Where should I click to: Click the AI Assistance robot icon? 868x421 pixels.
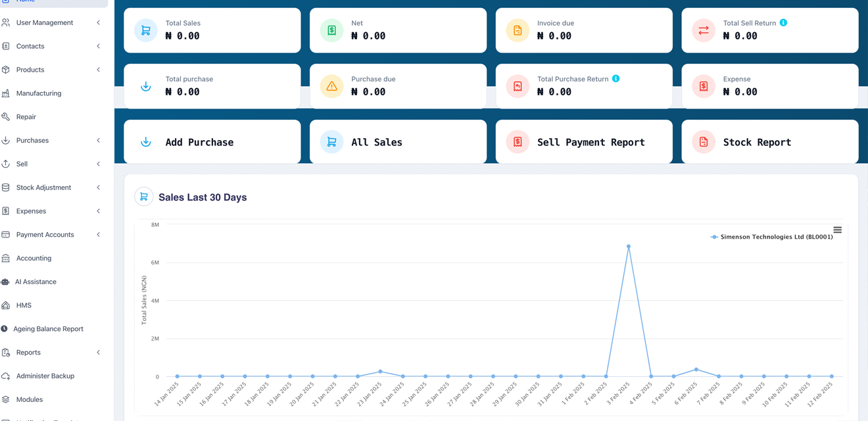tap(5, 282)
